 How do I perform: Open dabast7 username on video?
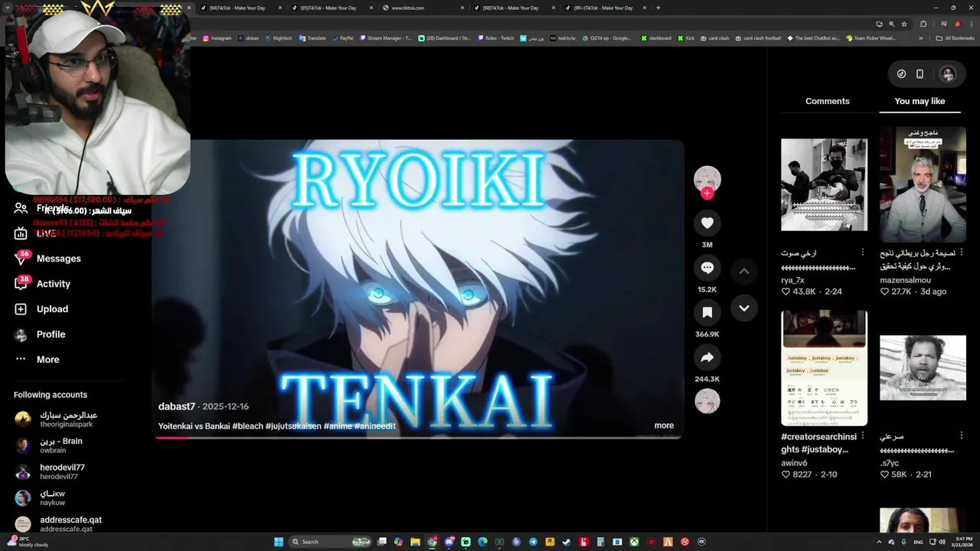(x=177, y=406)
